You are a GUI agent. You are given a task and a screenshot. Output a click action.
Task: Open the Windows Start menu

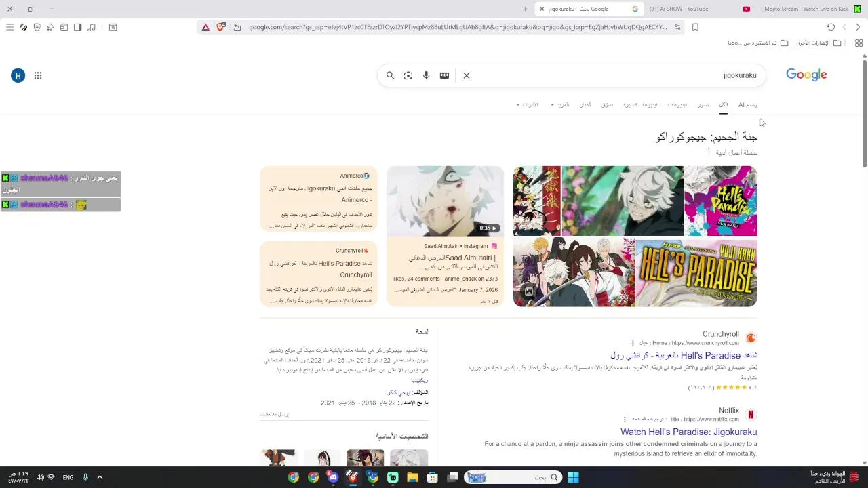[573, 477]
